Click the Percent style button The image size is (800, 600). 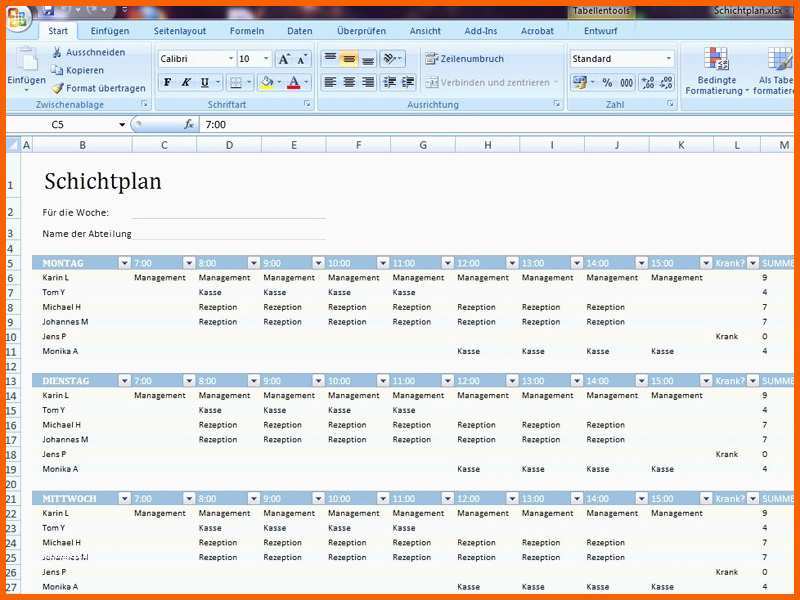tap(606, 83)
